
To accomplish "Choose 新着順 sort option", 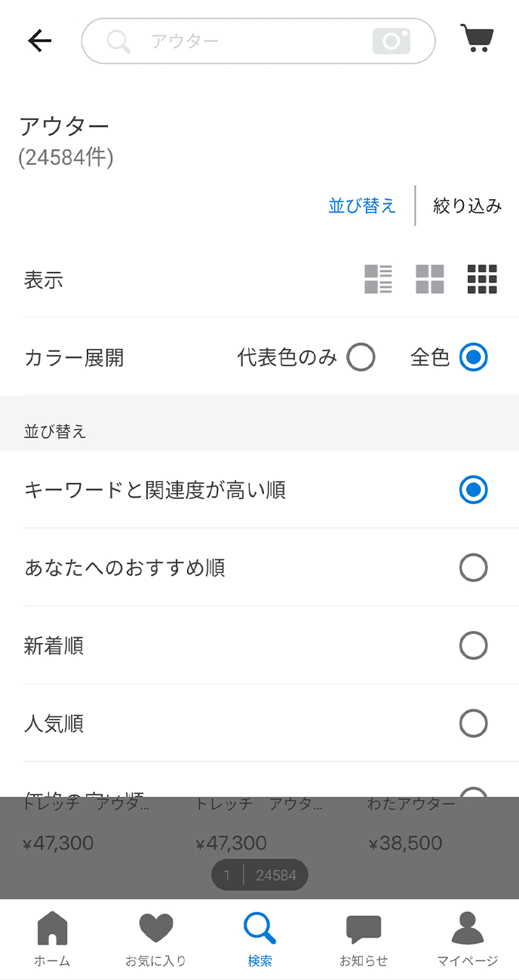I will click(473, 645).
